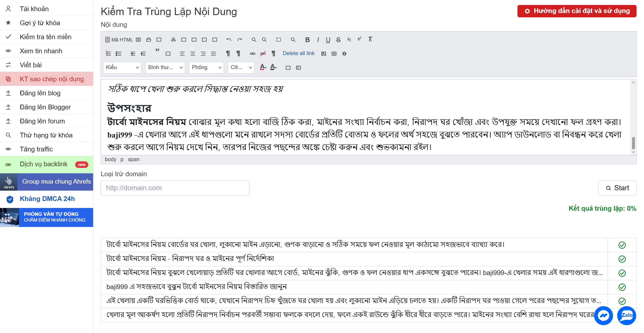Select KT sao chép nội dung item
This screenshot has width=644, height=333.
pos(46,79)
